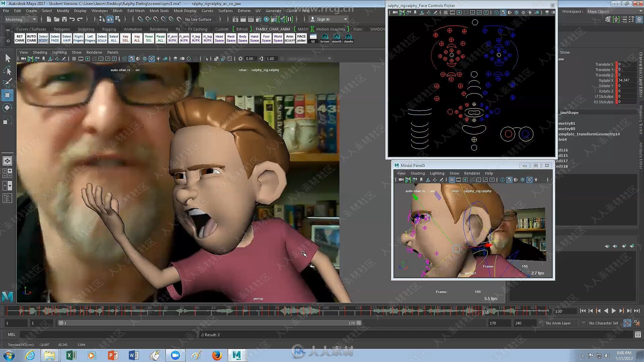Viewport: 644px width, 362px height.
Task: Toggle wireframe shading in main viewport
Action: (x=125, y=59)
